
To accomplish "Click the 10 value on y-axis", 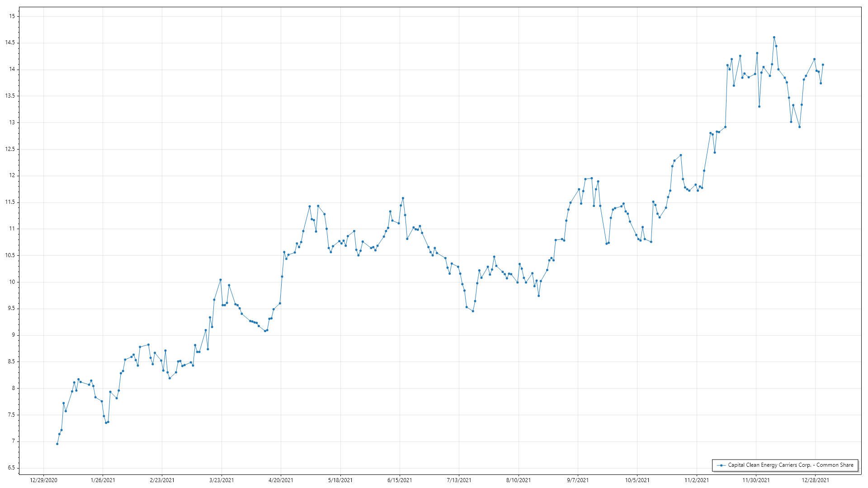I will (x=12, y=282).
